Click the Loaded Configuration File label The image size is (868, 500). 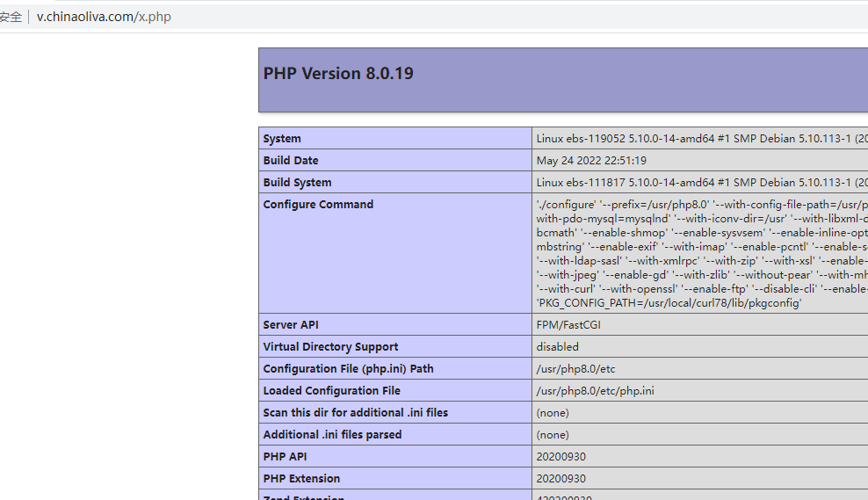331,391
